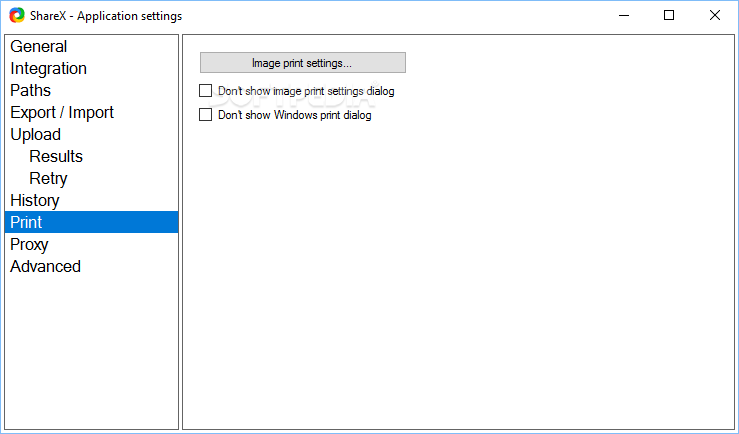This screenshot has height=434, width=739.
Task: Go to the Paths section
Action: (91, 90)
